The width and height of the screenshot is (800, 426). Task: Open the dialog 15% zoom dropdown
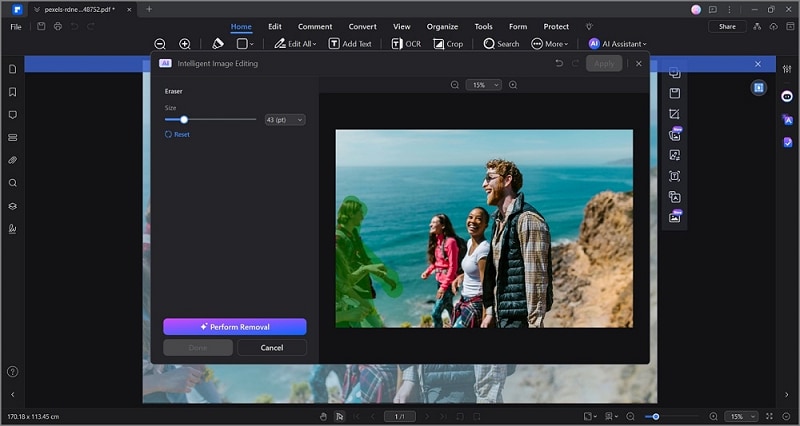click(x=483, y=85)
